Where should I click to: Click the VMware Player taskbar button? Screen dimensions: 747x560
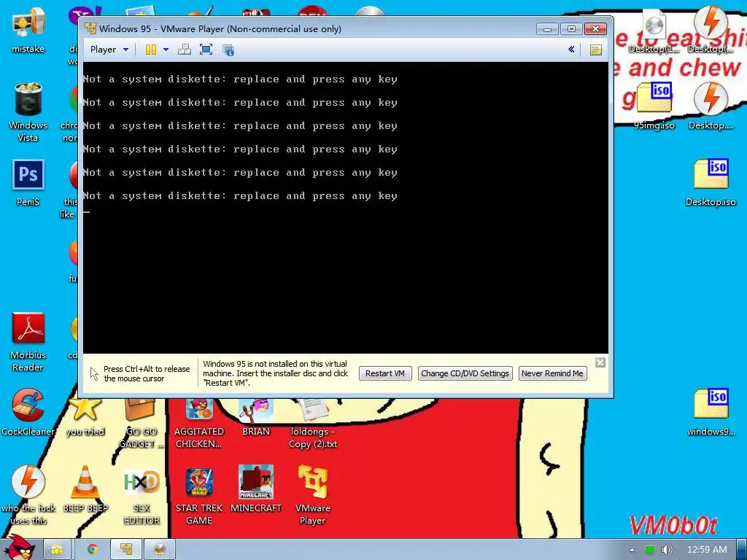click(125, 550)
